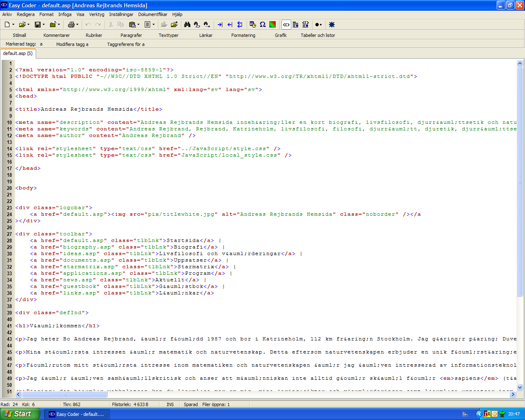Click the Formatering button

pos(243,35)
